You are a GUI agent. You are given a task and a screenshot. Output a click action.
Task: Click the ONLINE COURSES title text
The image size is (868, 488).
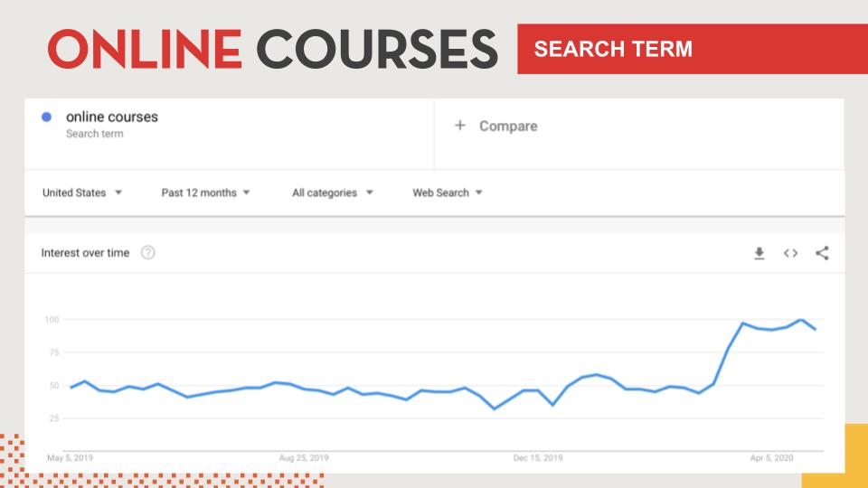coord(273,49)
